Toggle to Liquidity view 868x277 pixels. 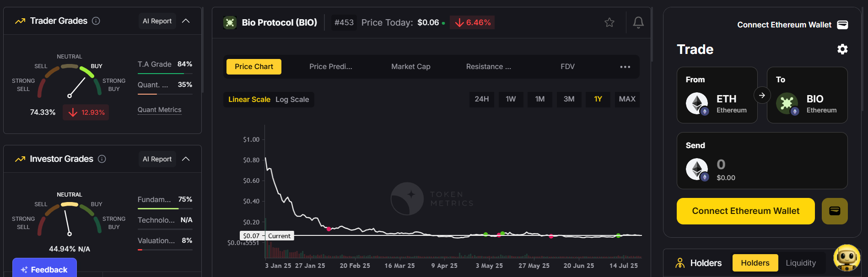coord(801,263)
